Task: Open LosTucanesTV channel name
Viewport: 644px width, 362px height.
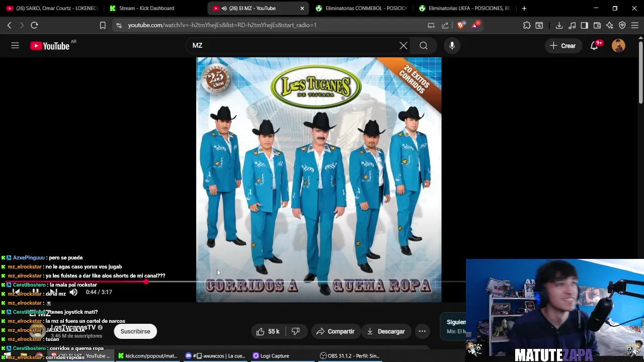Action: tap(73, 327)
